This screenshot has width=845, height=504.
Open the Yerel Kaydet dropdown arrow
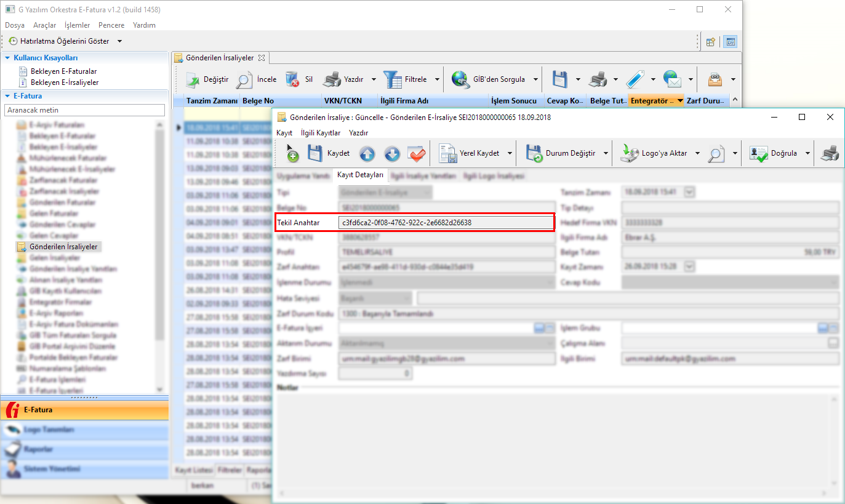click(x=510, y=154)
